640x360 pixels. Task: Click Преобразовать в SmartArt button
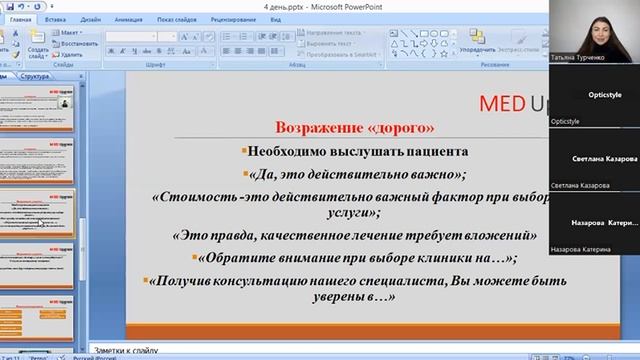tap(338, 54)
